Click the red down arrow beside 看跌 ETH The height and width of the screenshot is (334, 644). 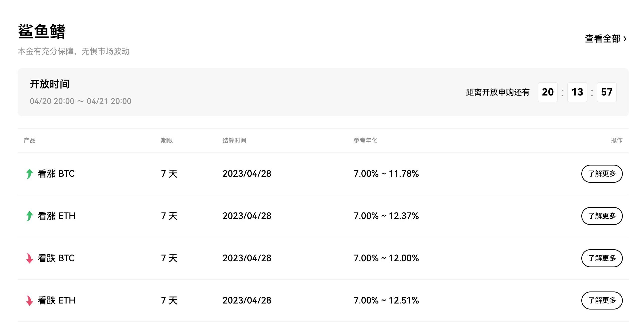[x=29, y=300]
